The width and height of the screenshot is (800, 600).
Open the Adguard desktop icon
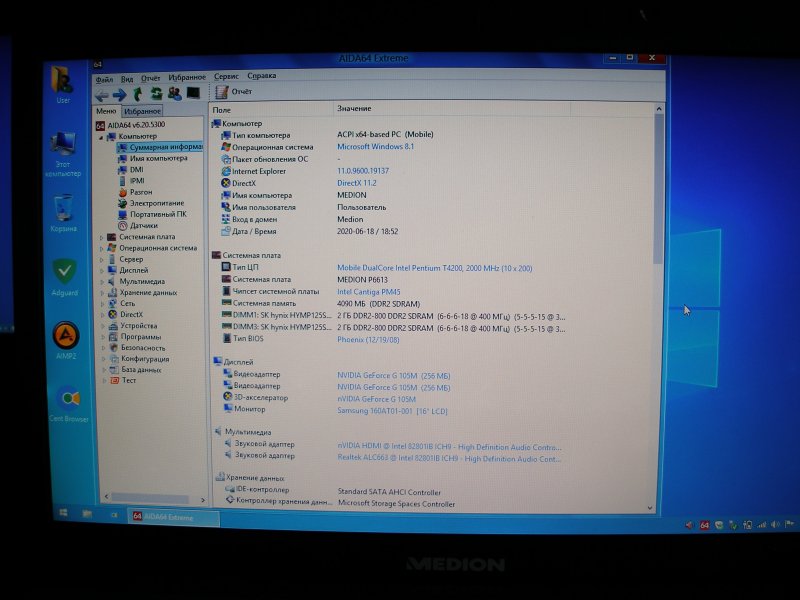tap(64, 272)
